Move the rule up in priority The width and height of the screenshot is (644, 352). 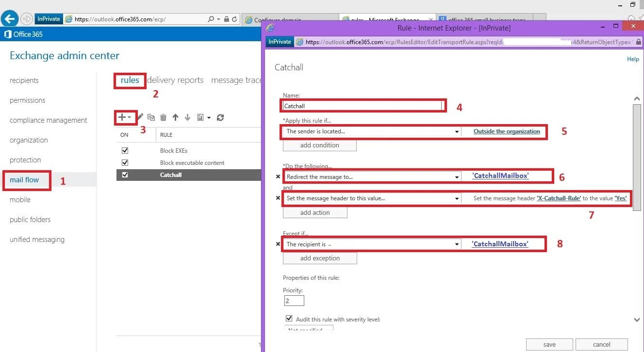click(175, 117)
